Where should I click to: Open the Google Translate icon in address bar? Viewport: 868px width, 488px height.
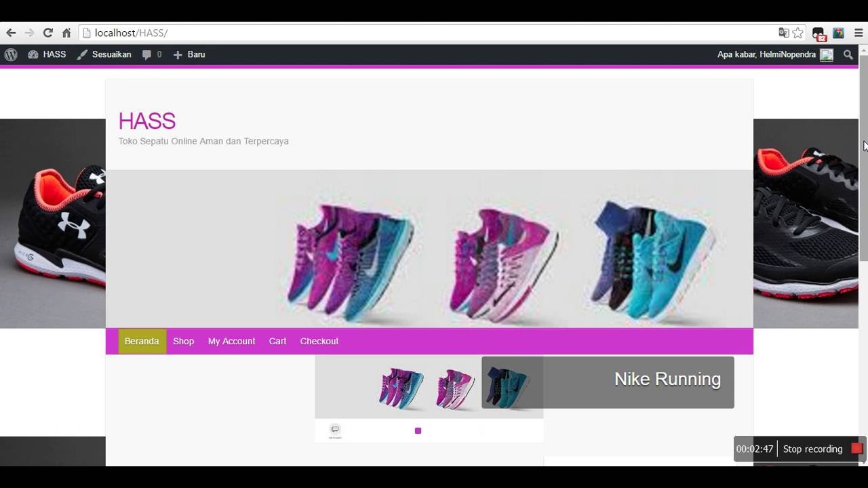click(783, 33)
